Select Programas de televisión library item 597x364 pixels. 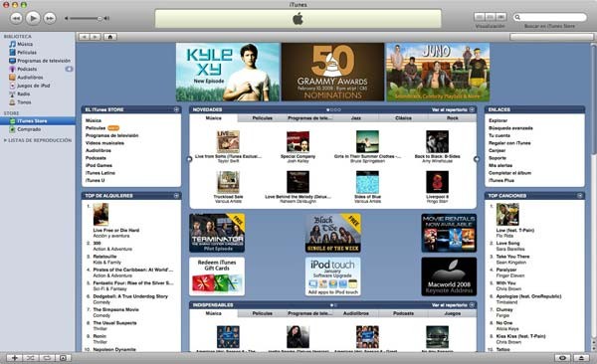[x=44, y=61]
